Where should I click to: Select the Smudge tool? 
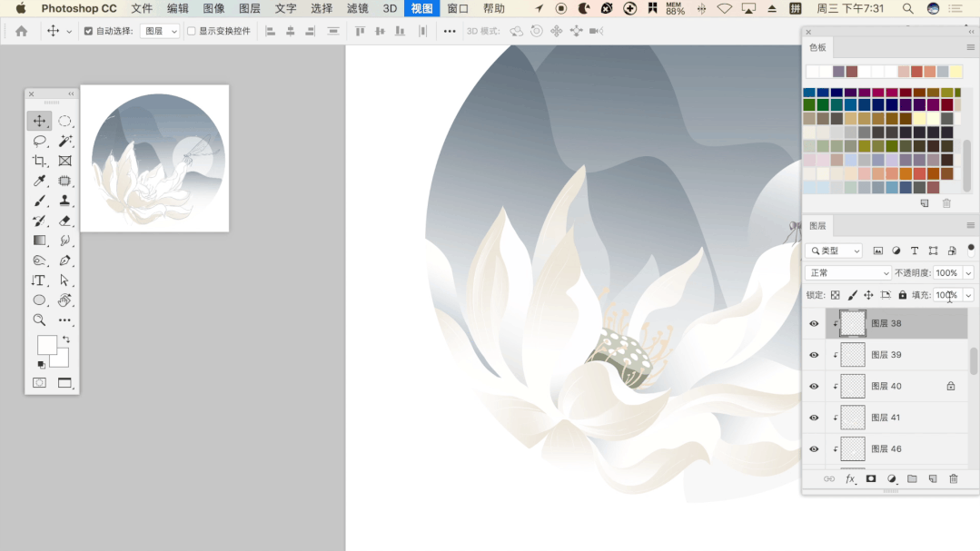[64, 241]
